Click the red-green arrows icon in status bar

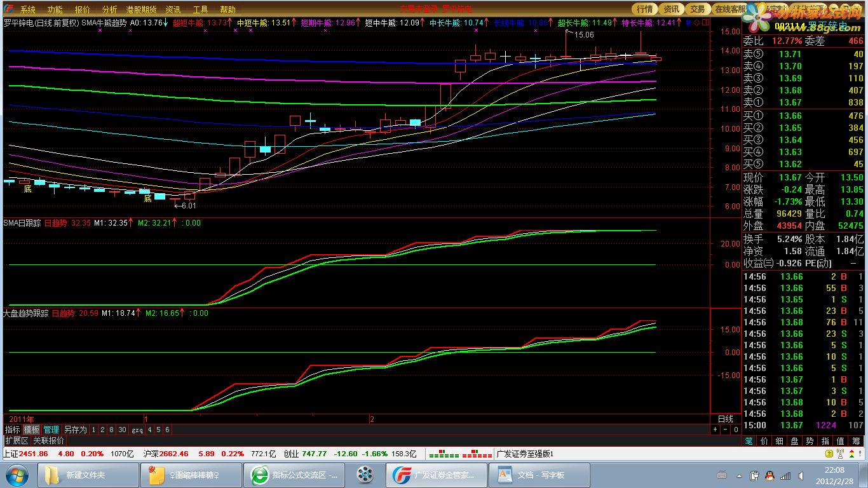pos(851,454)
